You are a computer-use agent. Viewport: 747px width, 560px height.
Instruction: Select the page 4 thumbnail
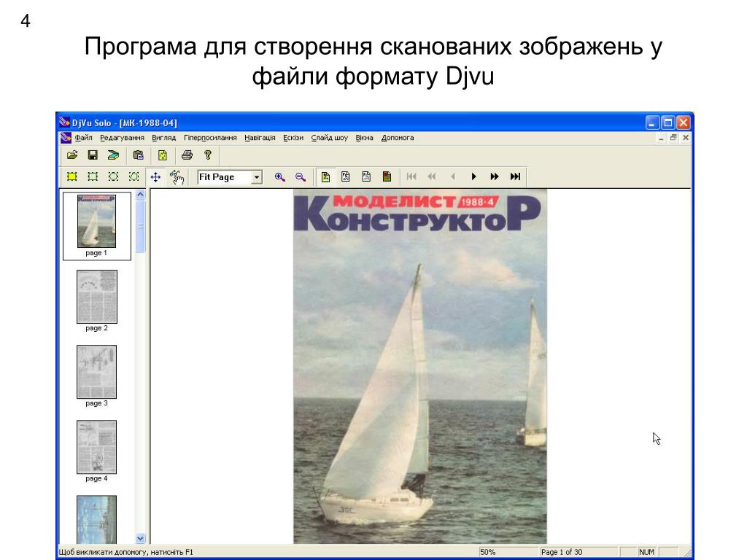click(x=97, y=447)
